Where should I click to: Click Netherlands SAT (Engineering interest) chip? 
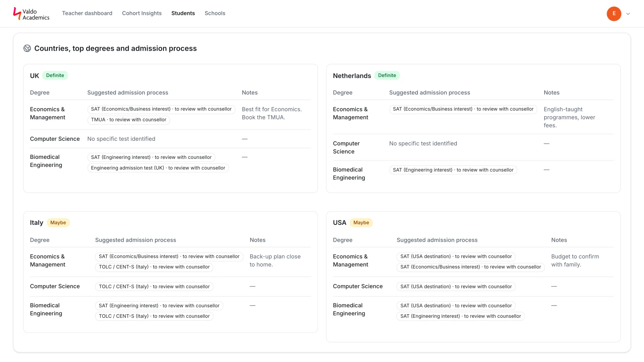(x=453, y=170)
